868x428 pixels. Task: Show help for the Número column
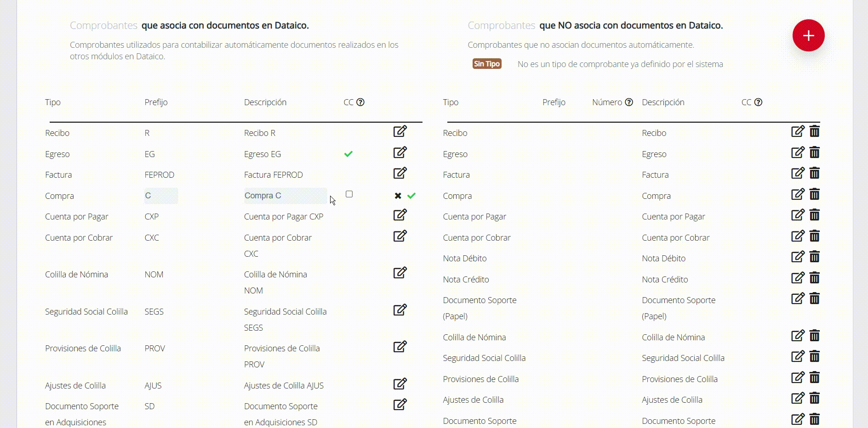(x=629, y=102)
